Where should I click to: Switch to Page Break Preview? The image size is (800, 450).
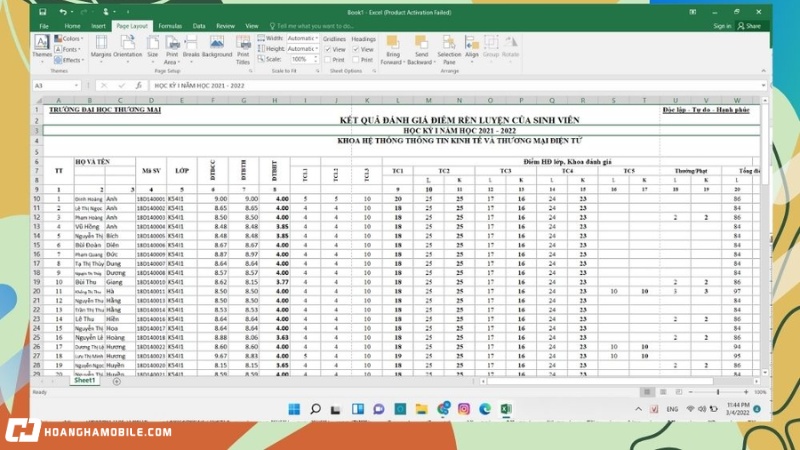(679, 392)
